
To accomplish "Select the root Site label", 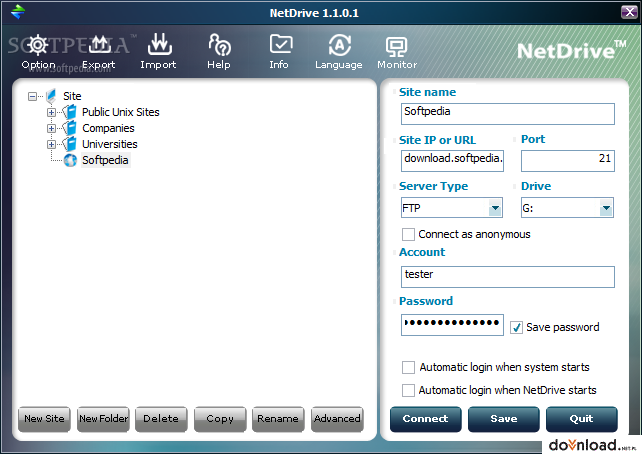I will pyautogui.click(x=72, y=96).
